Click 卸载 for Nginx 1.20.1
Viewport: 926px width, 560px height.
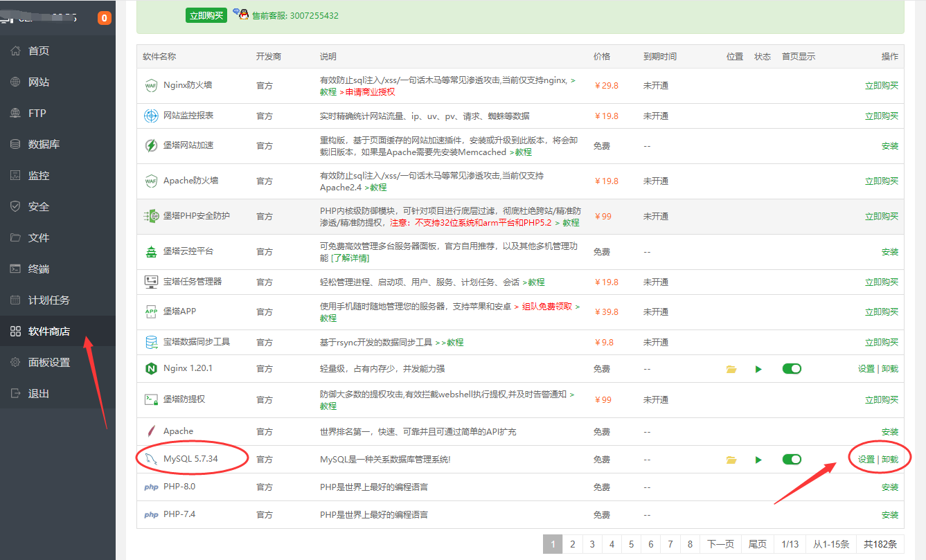tap(890, 369)
